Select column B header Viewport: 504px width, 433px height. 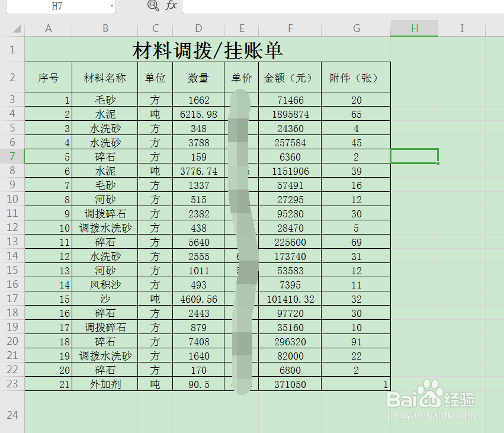click(105, 28)
